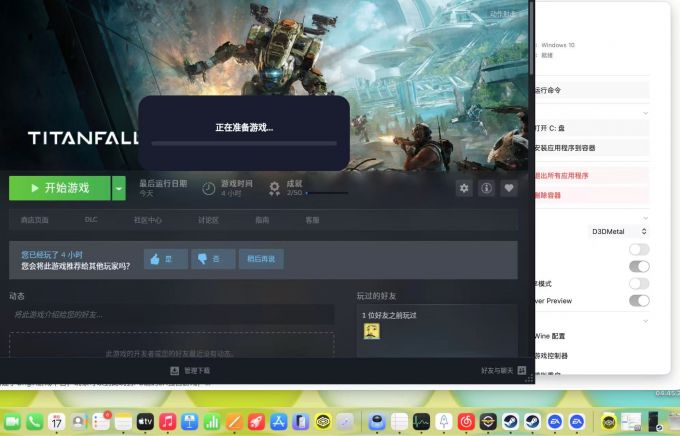Image resolution: width=680 pixels, height=436 pixels.
Task: Open FaceTime from the dock
Action: [13, 422]
